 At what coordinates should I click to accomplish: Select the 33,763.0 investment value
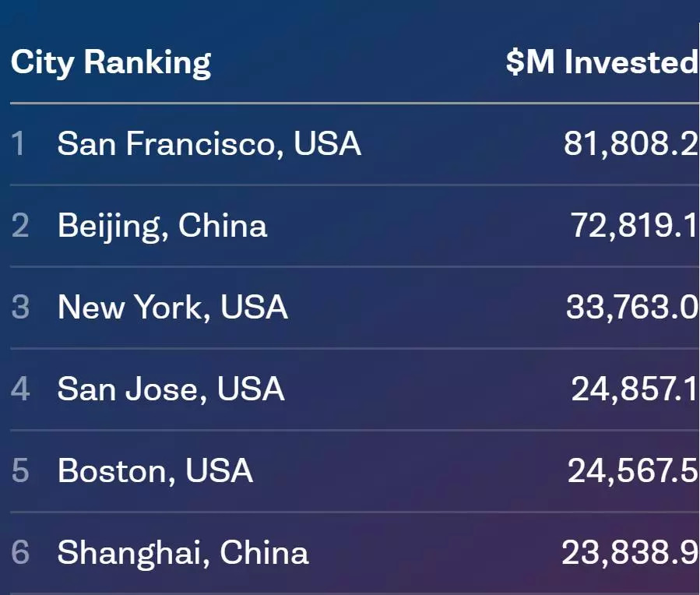(x=631, y=308)
